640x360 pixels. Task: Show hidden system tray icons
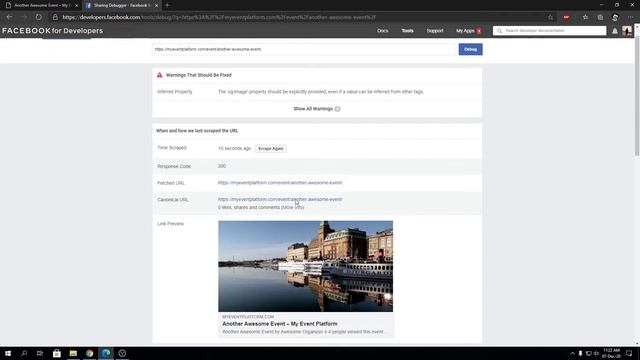pyautogui.click(x=572, y=353)
